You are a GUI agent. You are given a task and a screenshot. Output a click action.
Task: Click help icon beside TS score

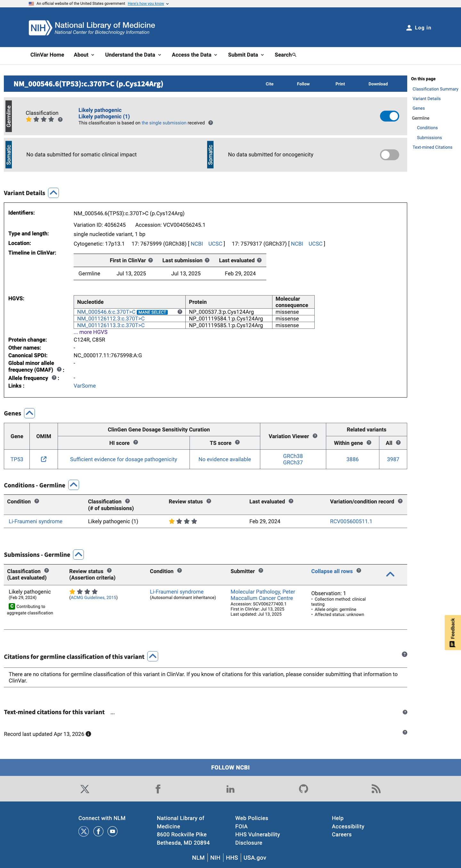(x=238, y=442)
